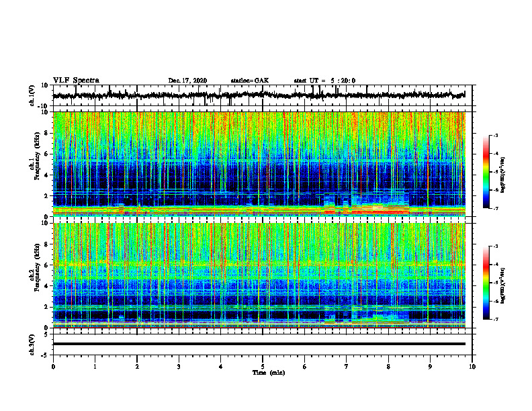Click the -10 tick label on ch.1(V) axis
Viewport: 532px width, 411px height.
click(x=44, y=106)
